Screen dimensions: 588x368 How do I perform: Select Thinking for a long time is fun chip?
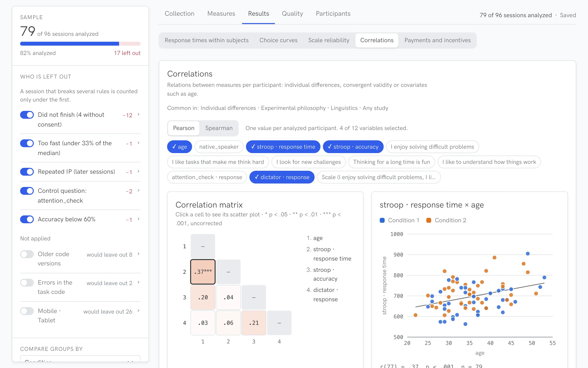pos(392,162)
